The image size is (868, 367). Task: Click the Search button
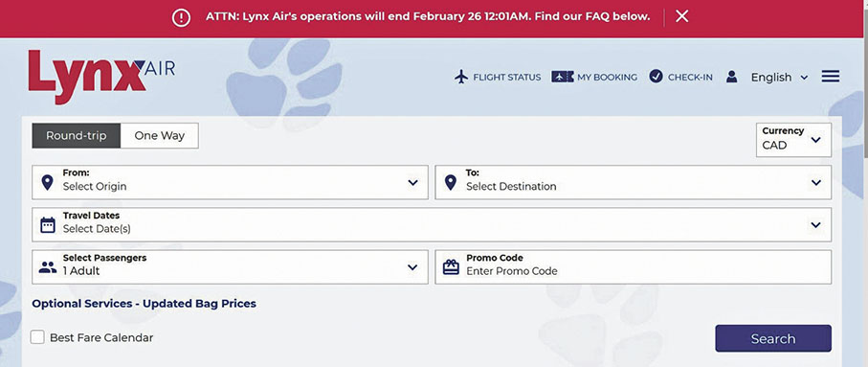pyautogui.click(x=773, y=338)
